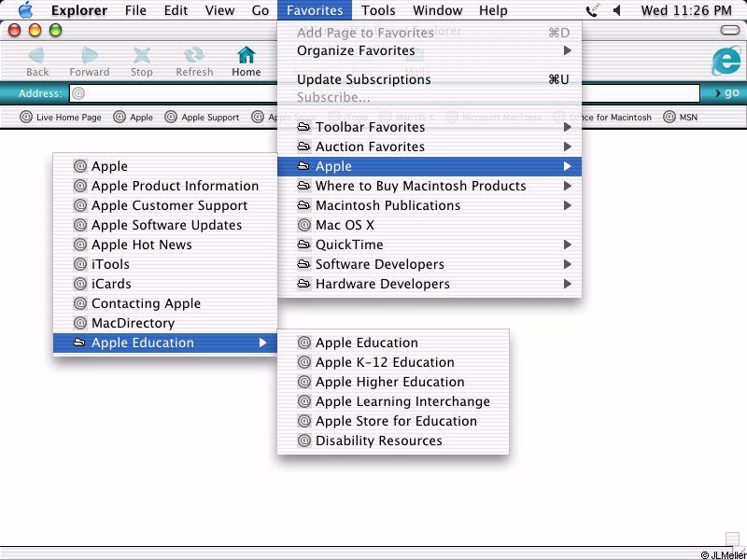Viewport: 747px width, 560px height.
Task: Click the Forward arrow icon
Action: tap(89, 56)
